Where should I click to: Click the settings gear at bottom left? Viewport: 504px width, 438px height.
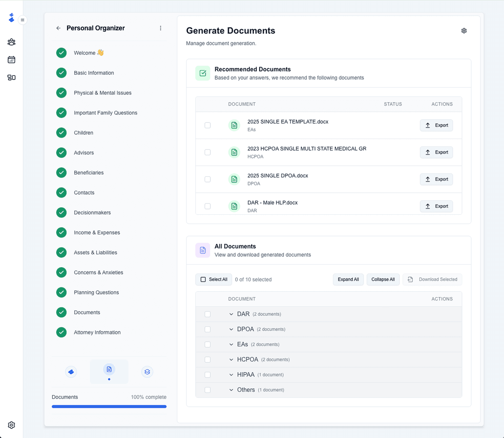[x=11, y=425]
